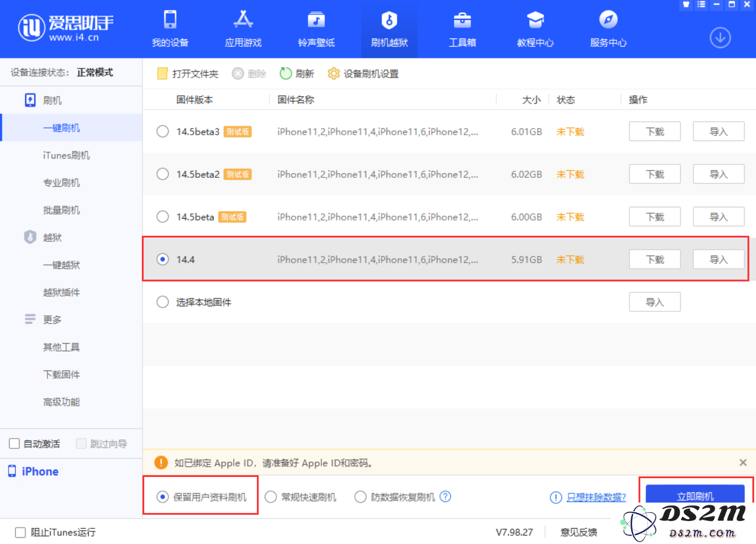Click the 未下载 status for 14.5beta2
756x544 pixels.
point(570,174)
